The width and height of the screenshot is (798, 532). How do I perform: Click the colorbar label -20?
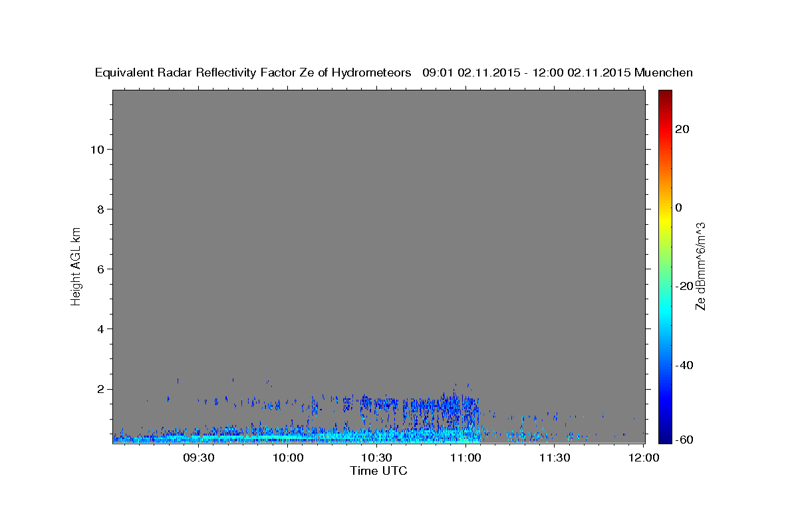(684, 286)
